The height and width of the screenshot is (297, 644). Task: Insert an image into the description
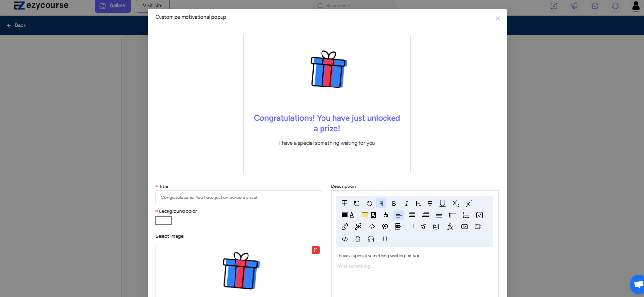click(x=436, y=227)
